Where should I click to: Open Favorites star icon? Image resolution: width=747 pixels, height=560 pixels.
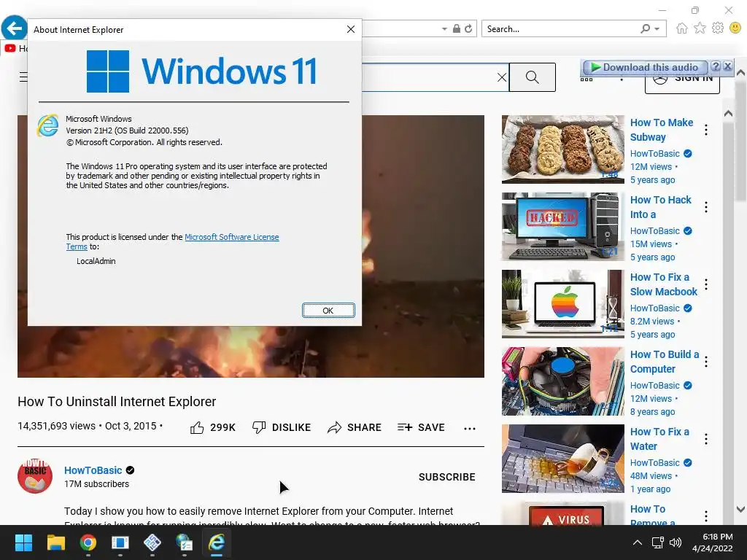pos(700,28)
